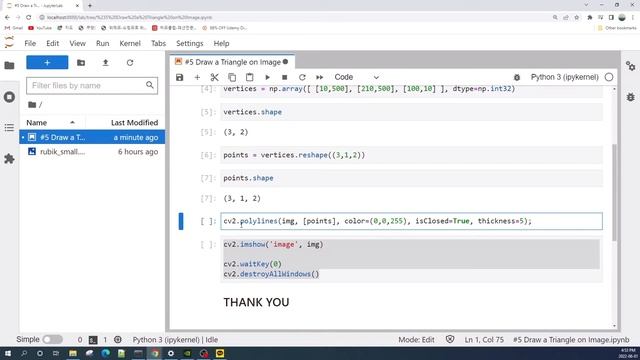This screenshot has height=360, width=640.
Task: Click the trusted notebook shield icon in status bar
Action: tap(450, 339)
